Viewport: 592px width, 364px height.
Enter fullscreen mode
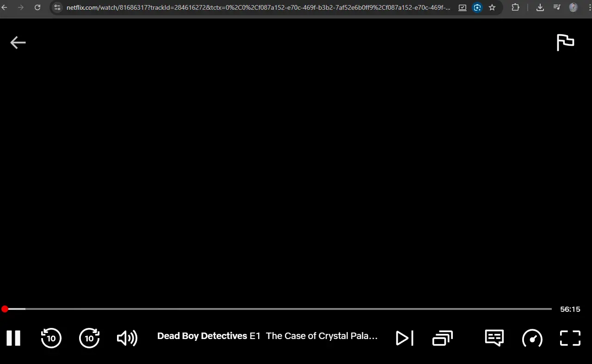tap(570, 338)
